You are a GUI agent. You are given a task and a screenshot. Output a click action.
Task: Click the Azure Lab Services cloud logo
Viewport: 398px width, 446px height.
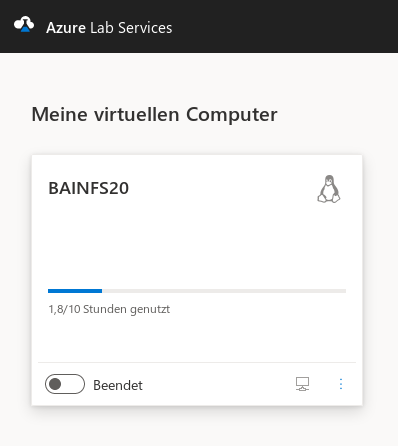coord(24,25)
